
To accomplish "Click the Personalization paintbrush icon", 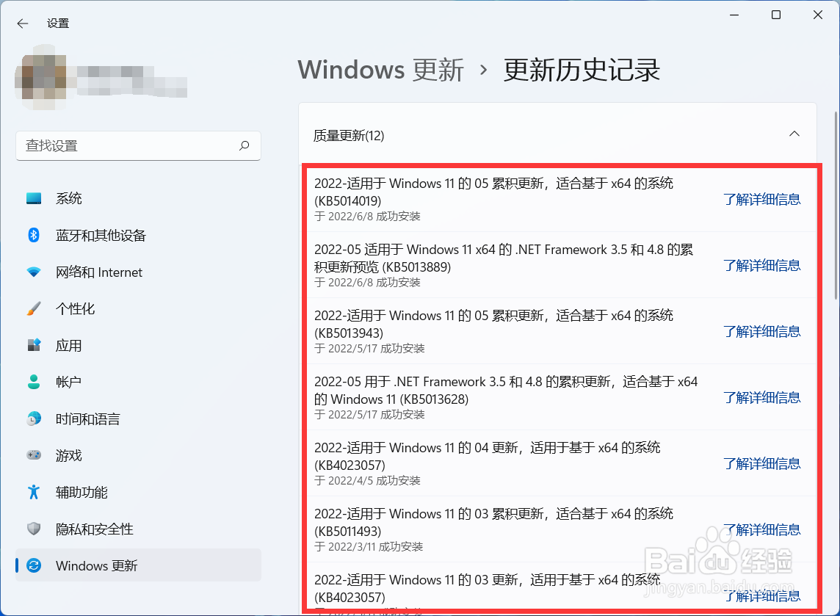I will pyautogui.click(x=34, y=308).
